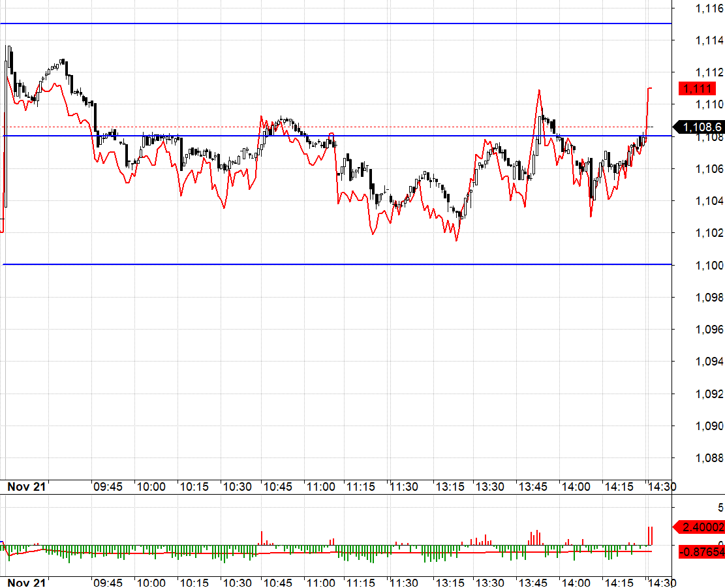Viewport: 725px width, 588px height.
Task: Click the red -0.87654 indicator value label
Action: [x=702, y=552]
